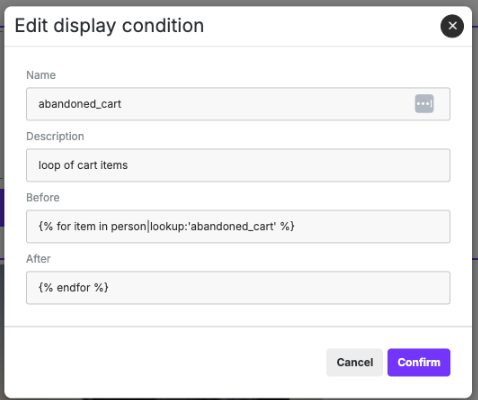478x400 pixels.
Task: Click the 'Name' field label
Action: (41, 75)
